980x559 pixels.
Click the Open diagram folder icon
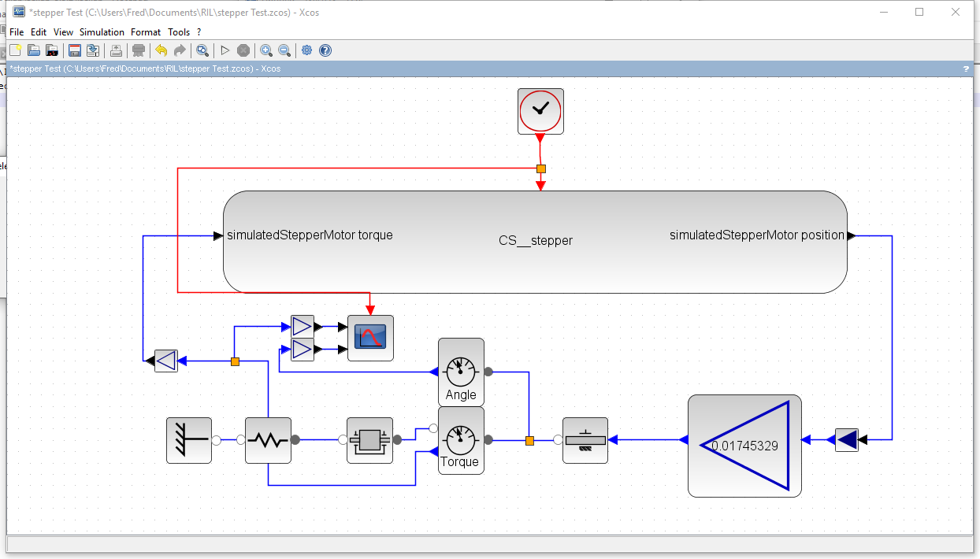pyautogui.click(x=34, y=50)
